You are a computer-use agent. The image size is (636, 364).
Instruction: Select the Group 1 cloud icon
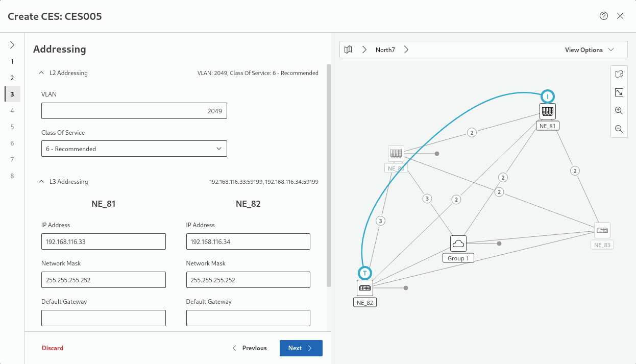458,244
